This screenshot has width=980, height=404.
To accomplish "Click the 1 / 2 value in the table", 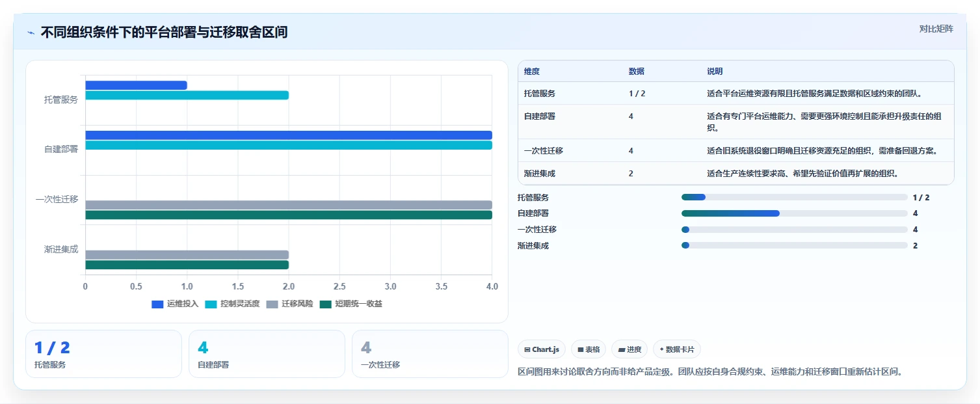I will tap(637, 94).
